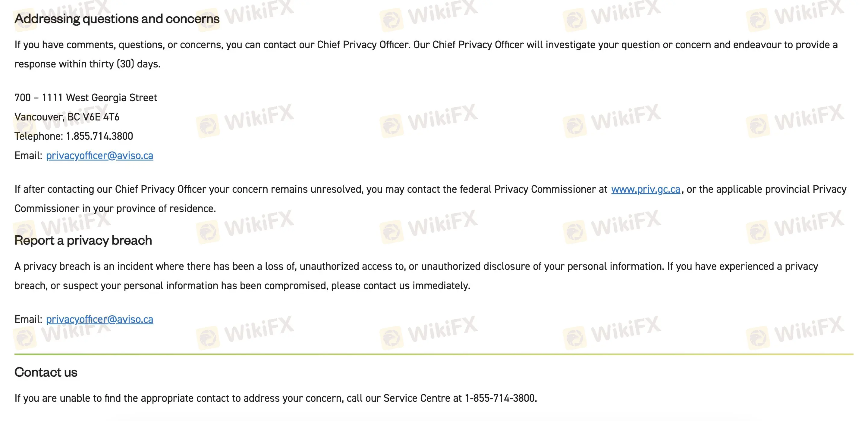Click the telephone number 1.855.714.3800
This screenshot has width=868, height=421.
[x=99, y=136]
